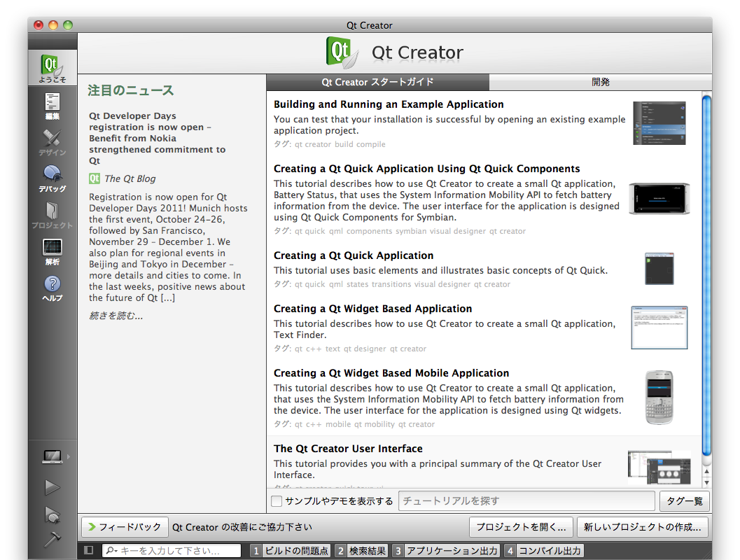Switch to Edit (編集) mode icon
This screenshot has width=740, height=560.
[x=53, y=106]
